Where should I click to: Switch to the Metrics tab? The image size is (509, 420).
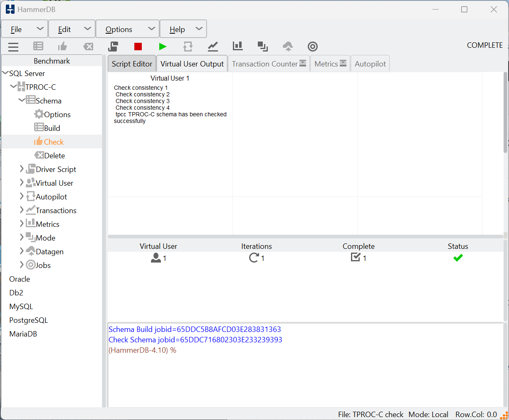point(331,64)
